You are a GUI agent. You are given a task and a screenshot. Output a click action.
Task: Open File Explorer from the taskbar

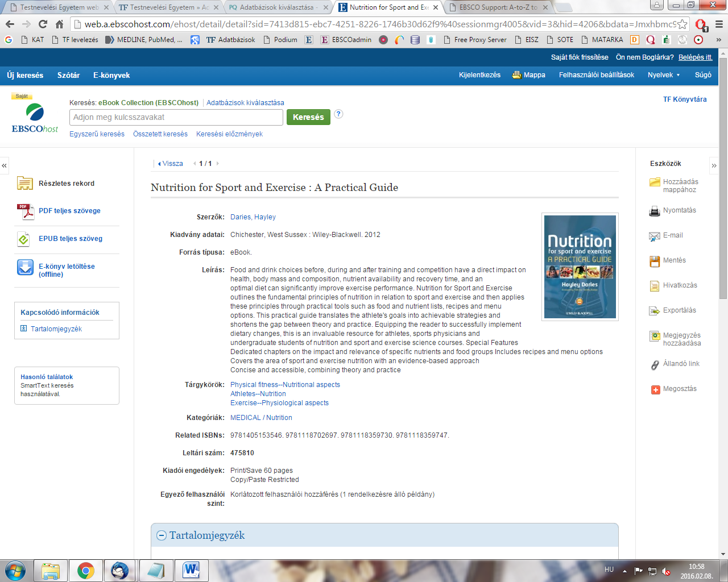point(51,571)
